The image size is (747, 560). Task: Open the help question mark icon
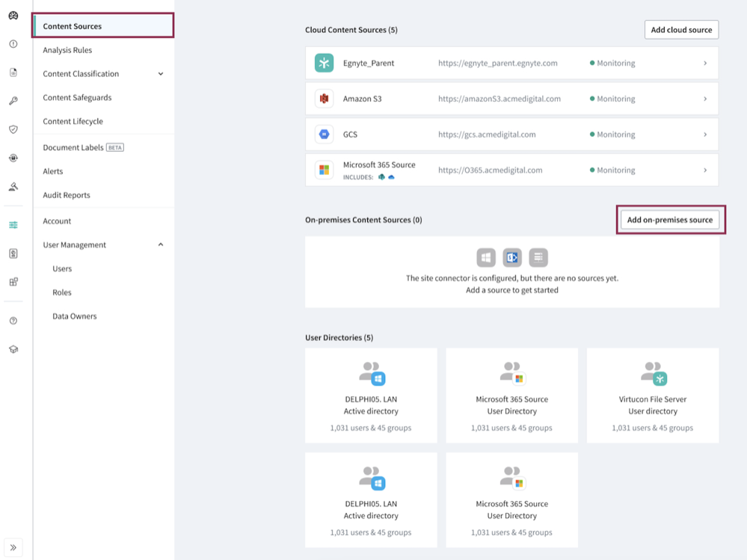(x=13, y=321)
